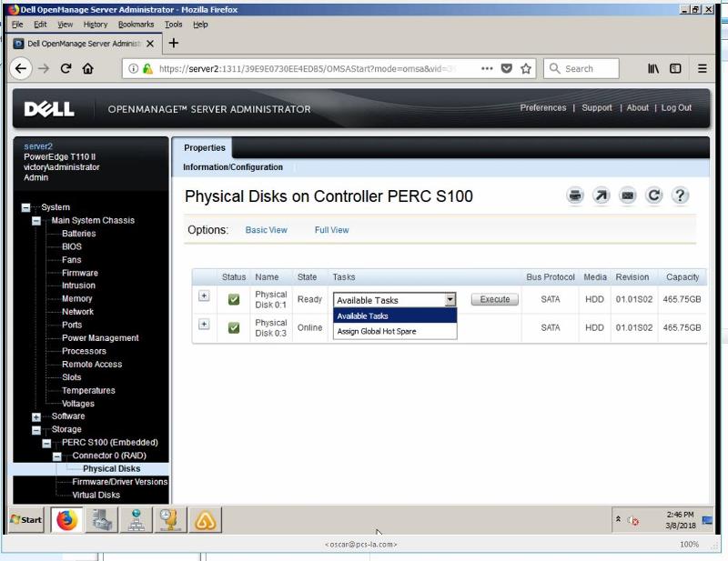
Task: Open the clock-and-key taskbar icon
Action: [170, 520]
